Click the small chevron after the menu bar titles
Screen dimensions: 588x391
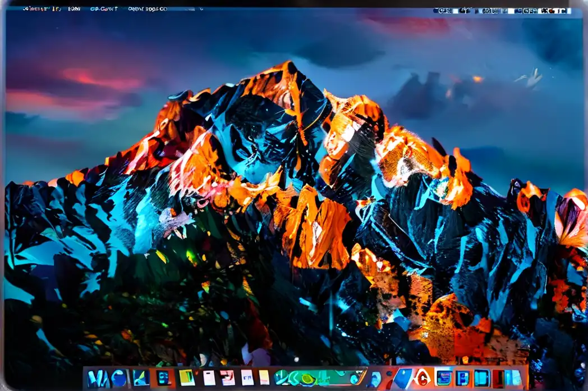(x=201, y=8)
